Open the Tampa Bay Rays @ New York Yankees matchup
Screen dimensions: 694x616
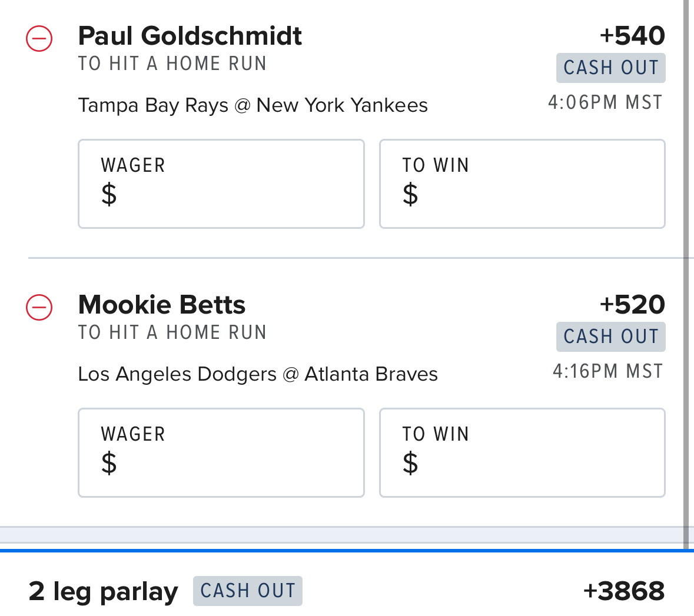tap(253, 105)
